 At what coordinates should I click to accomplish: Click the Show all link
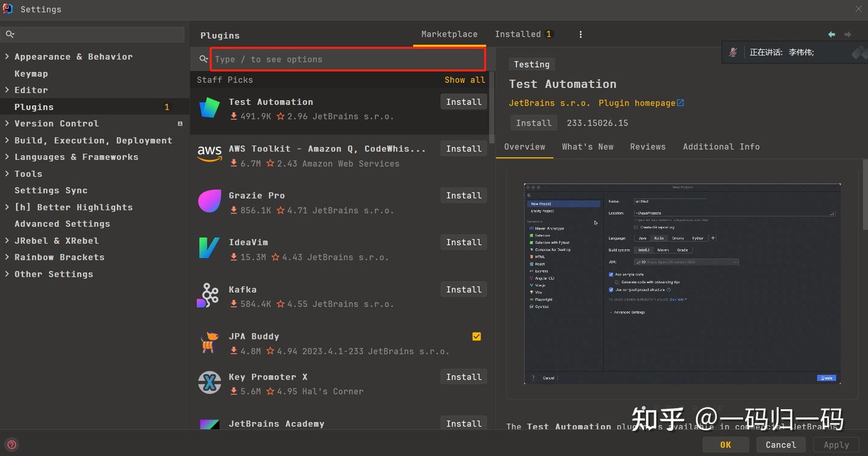coord(465,80)
